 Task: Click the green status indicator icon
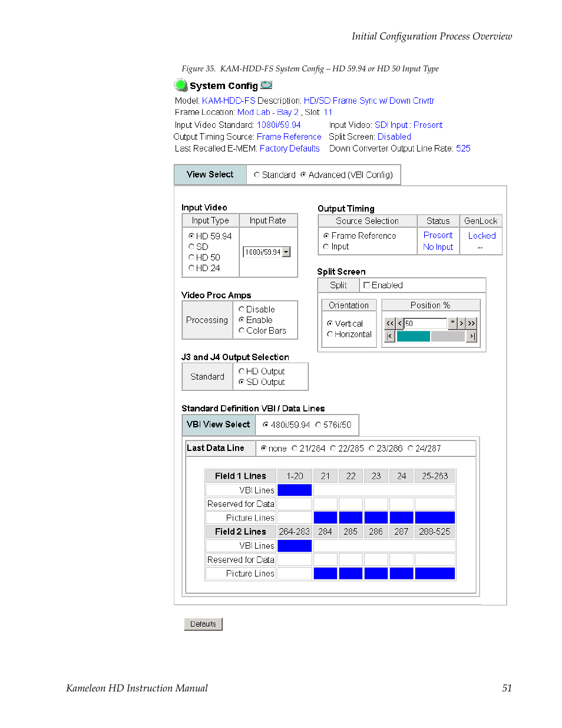181,85
